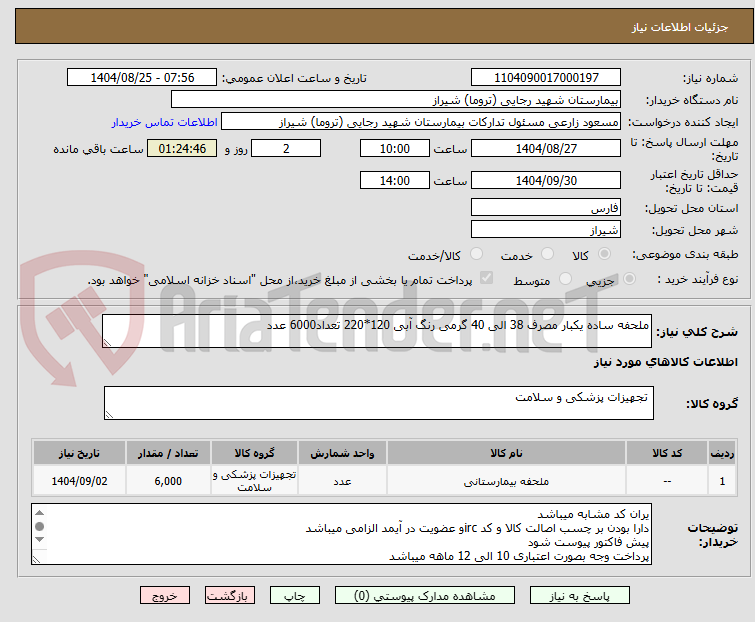Click the city field 'شیراز'

click(546, 230)
